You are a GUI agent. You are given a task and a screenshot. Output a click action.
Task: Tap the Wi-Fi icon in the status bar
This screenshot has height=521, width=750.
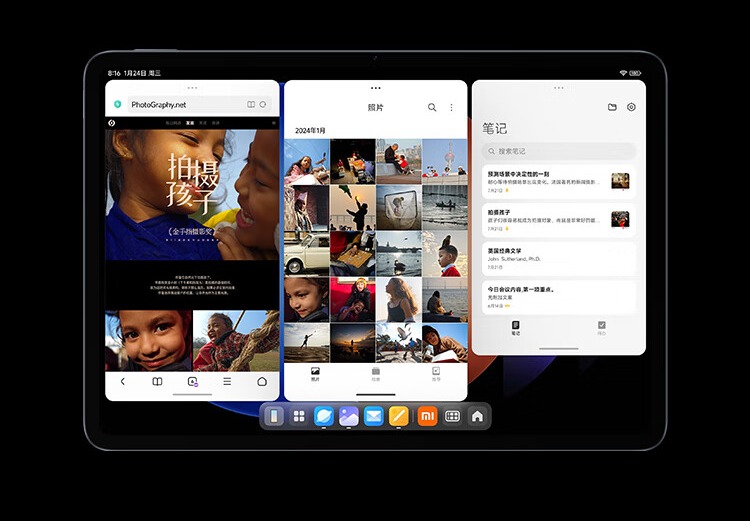coord(623,73)
